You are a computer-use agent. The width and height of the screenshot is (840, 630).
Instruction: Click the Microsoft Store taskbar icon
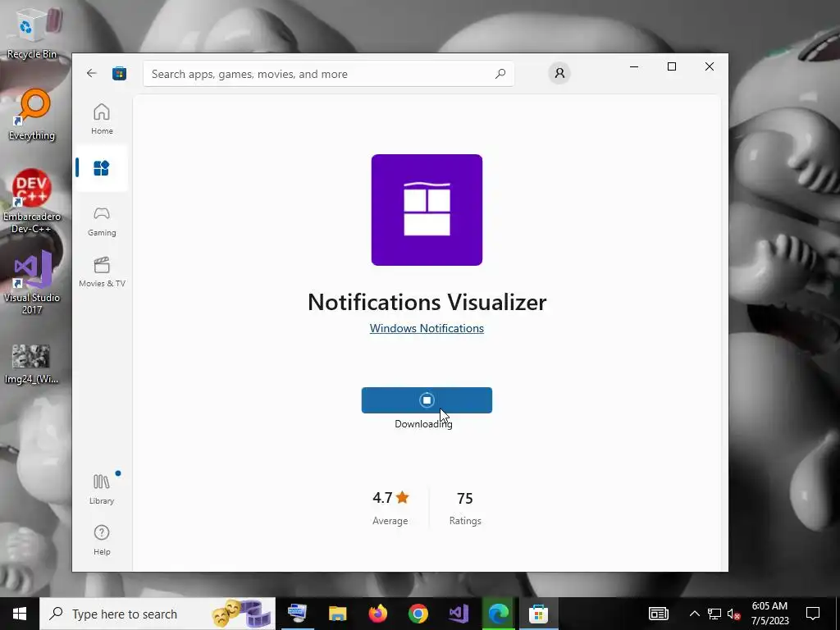click(538, 614)
